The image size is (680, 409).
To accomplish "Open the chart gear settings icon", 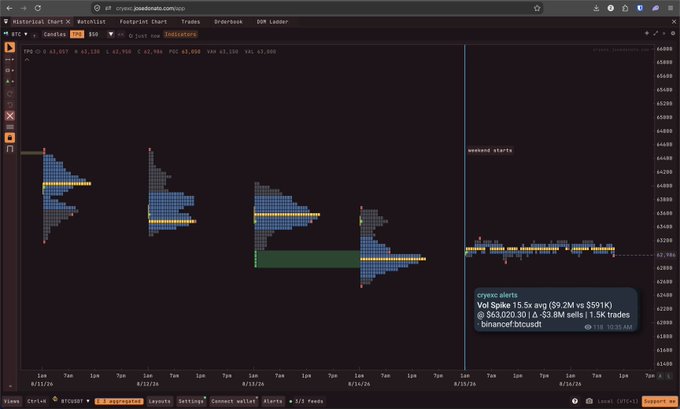I will [x=673, y=33].
